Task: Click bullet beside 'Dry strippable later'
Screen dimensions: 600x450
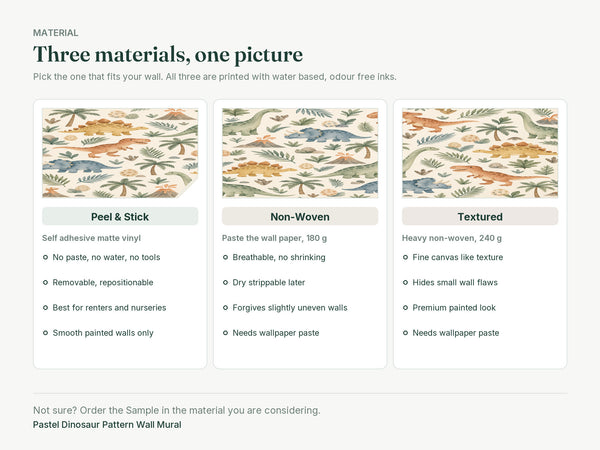Action: pyautogui.click(x=225, y=283)
